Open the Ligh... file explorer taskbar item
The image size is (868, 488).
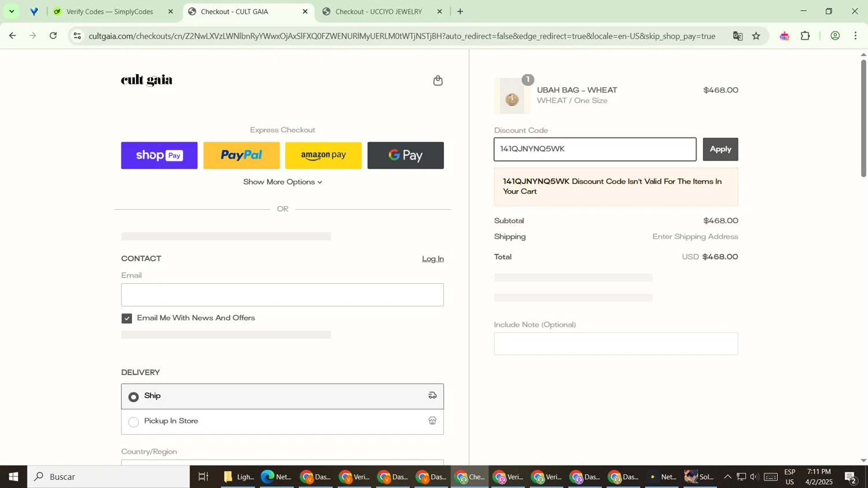point(238,477)
